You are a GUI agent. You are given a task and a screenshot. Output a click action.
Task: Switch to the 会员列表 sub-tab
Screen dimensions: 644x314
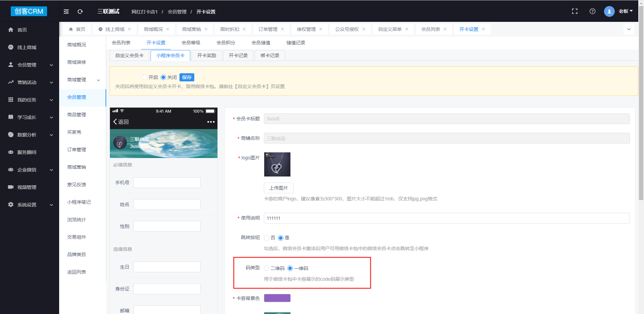click(121, 43)
